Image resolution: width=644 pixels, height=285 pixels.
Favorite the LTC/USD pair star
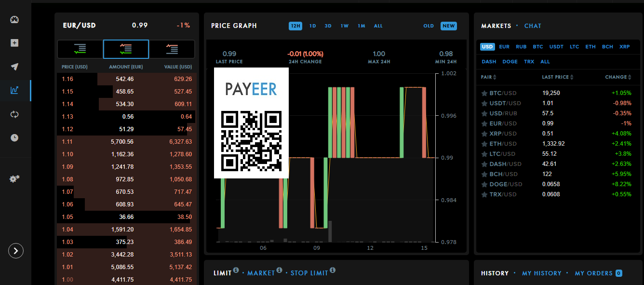pyautogui.click(x=484, y=154)
